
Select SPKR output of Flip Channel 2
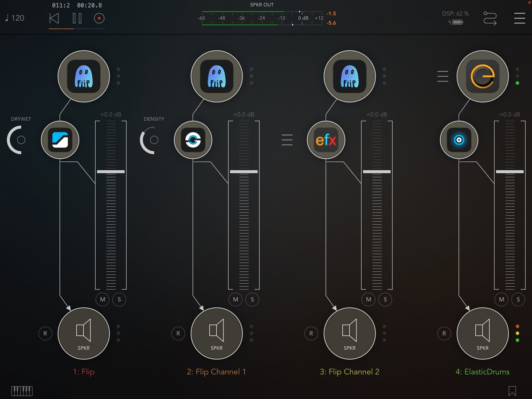(350, 333)
